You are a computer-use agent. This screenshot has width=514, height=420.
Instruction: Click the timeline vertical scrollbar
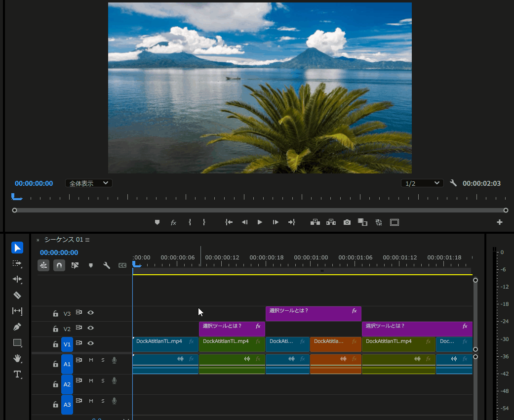[475, 314]
